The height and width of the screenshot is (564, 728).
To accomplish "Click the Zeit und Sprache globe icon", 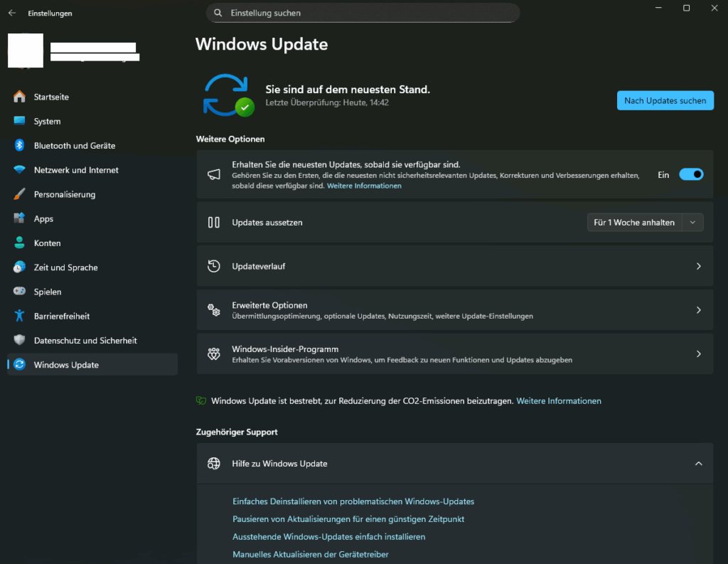I will click(19, 267).
